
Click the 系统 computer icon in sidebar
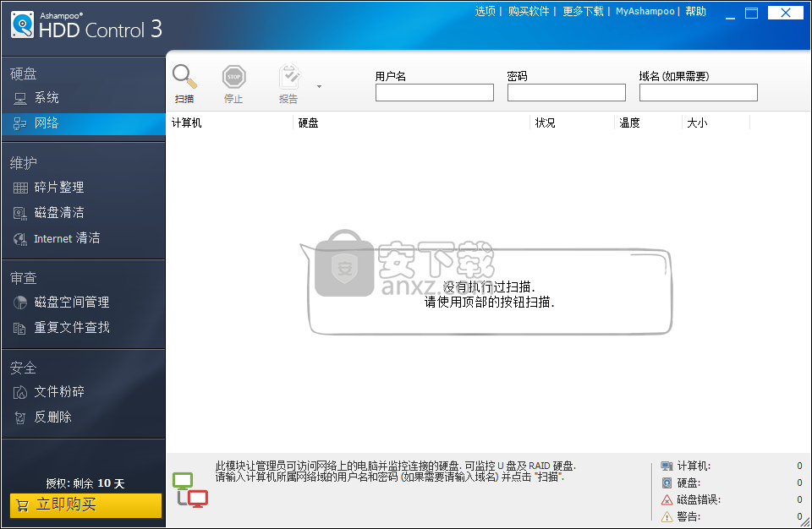[x=20, y=98]
